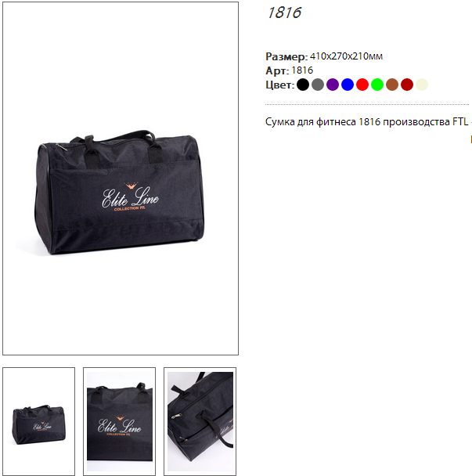
Task: Open the first thumbnail showing full bag
Action: 39,421
